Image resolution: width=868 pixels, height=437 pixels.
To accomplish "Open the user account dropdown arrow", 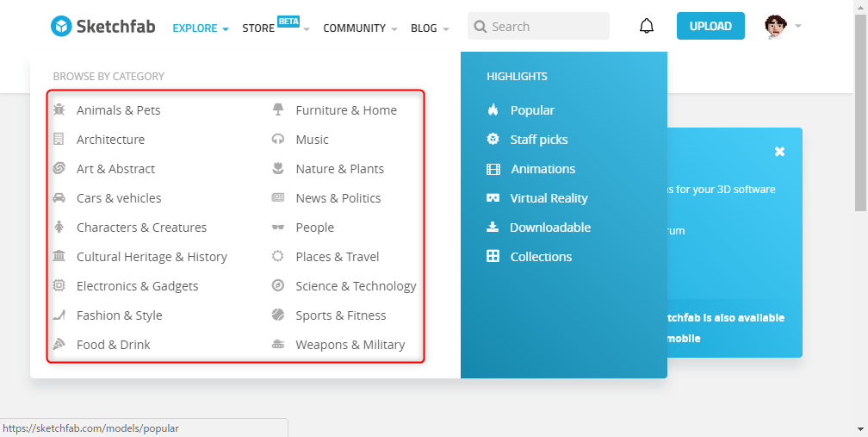I will pyautogui.click(x=798, y=26).
